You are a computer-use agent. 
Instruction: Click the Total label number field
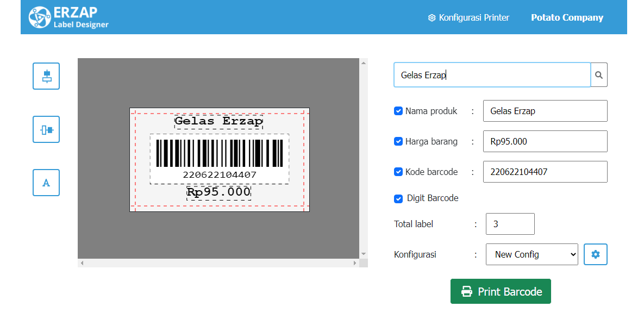(x=510, y=224)
